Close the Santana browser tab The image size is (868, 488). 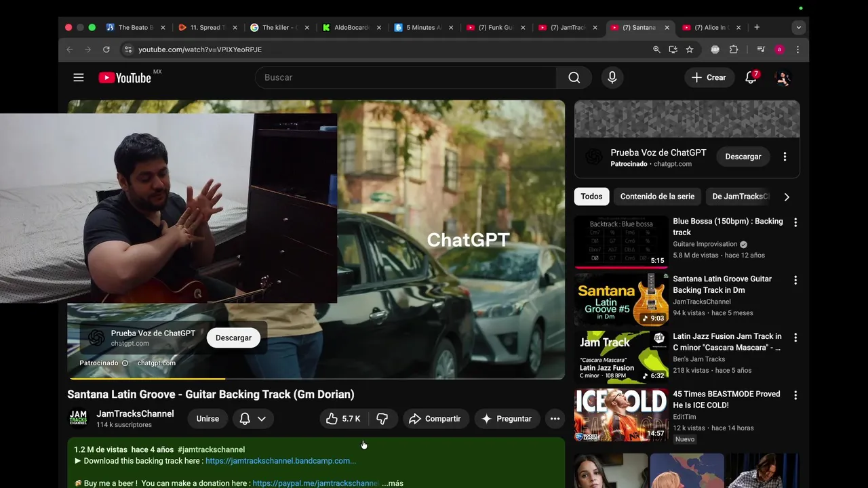click(667, 28)
